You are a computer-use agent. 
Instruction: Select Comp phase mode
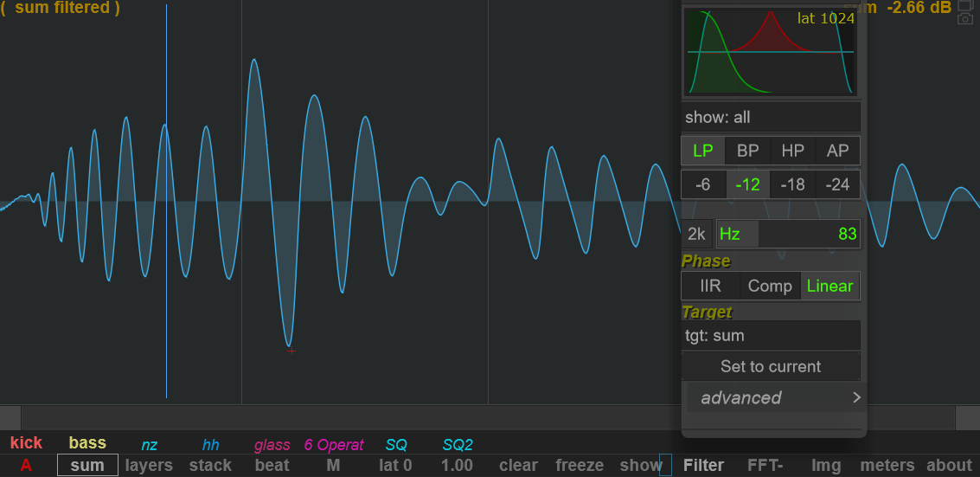coord(770,286)
